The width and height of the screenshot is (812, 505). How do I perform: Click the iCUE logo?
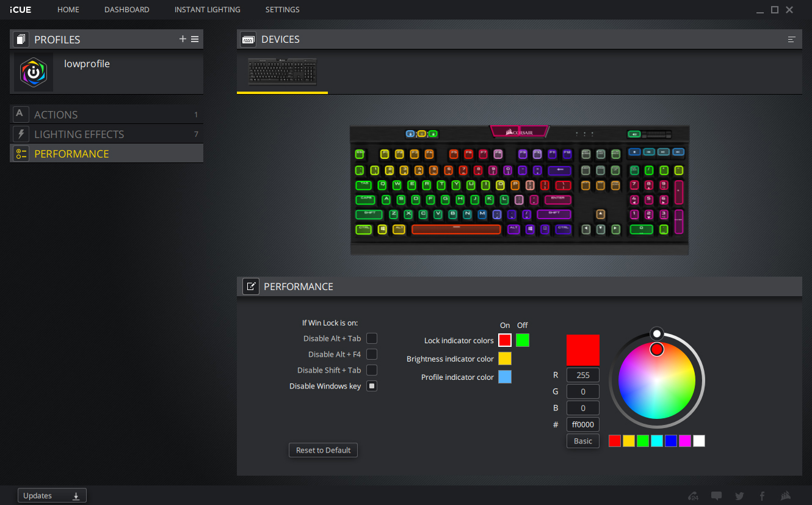point(20,10)
